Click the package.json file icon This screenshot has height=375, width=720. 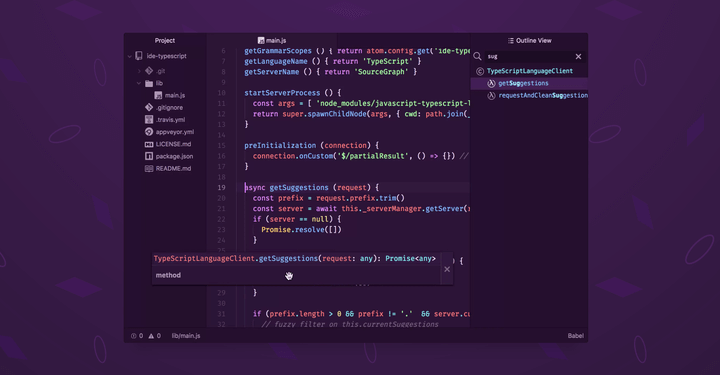tap(149, 156)
